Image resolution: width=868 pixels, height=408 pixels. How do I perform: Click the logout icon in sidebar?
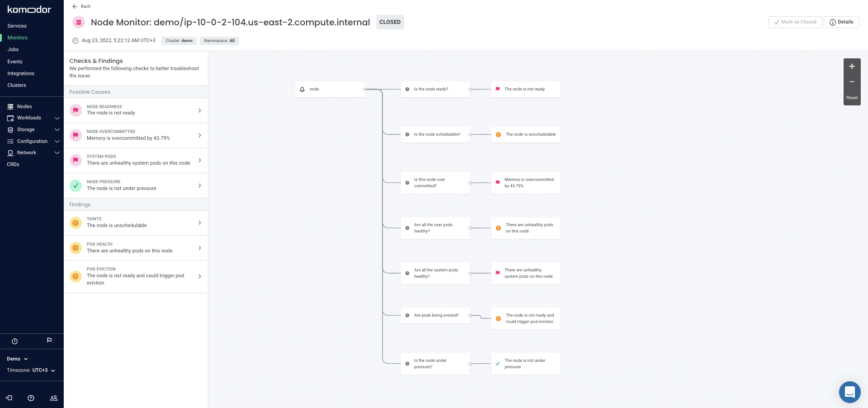click(9, 398)
